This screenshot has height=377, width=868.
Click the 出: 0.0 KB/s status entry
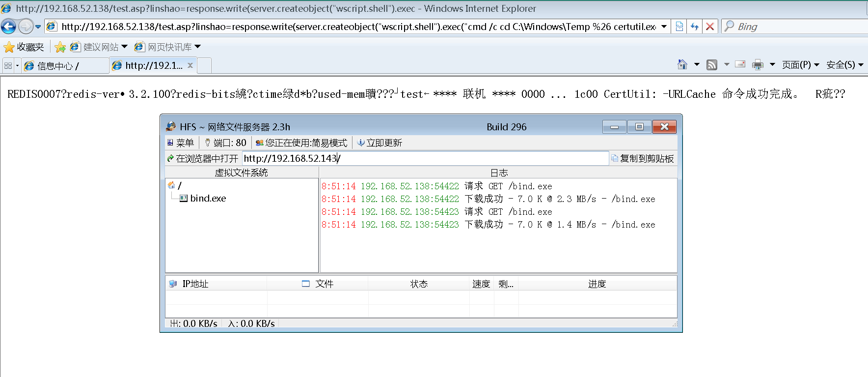(x=194, y=323)
